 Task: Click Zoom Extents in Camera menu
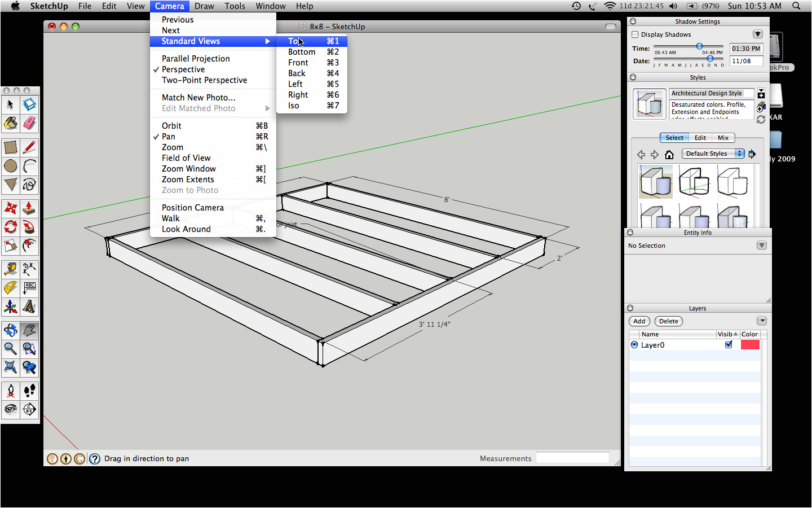[188, 179]
